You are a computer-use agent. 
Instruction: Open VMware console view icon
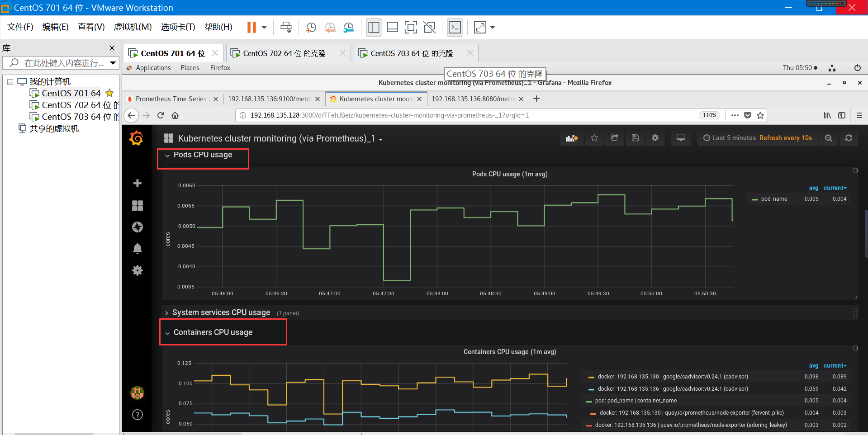point(455,28)
